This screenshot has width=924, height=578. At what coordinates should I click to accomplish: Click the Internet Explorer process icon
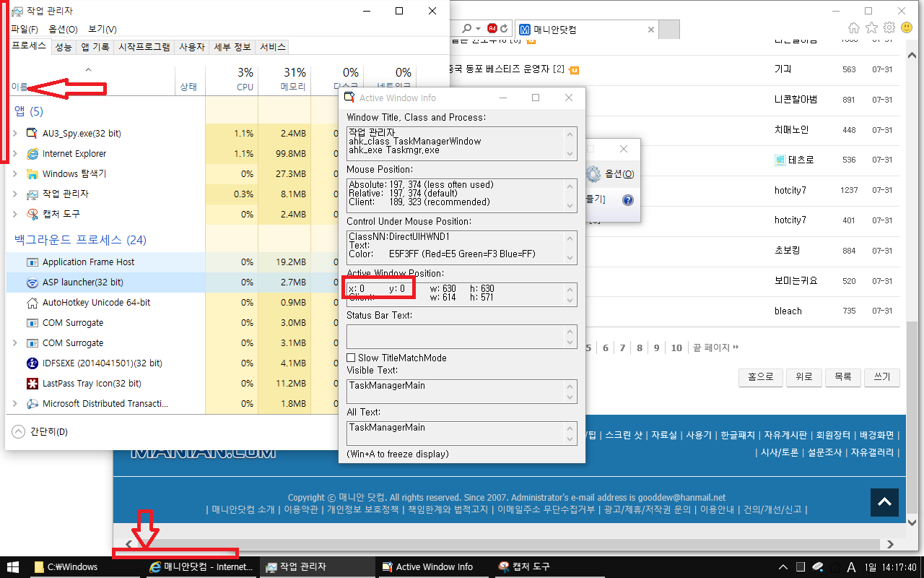[32, 153]
